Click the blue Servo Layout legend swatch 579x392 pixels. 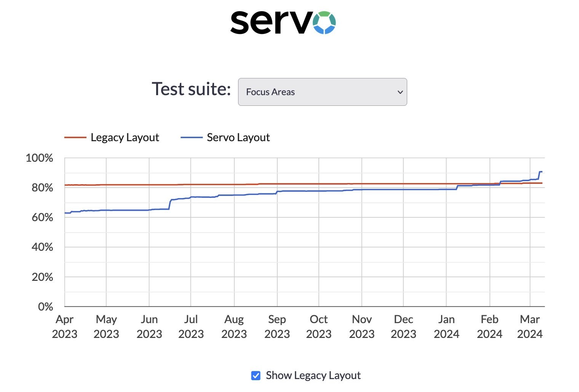point(191,137)
